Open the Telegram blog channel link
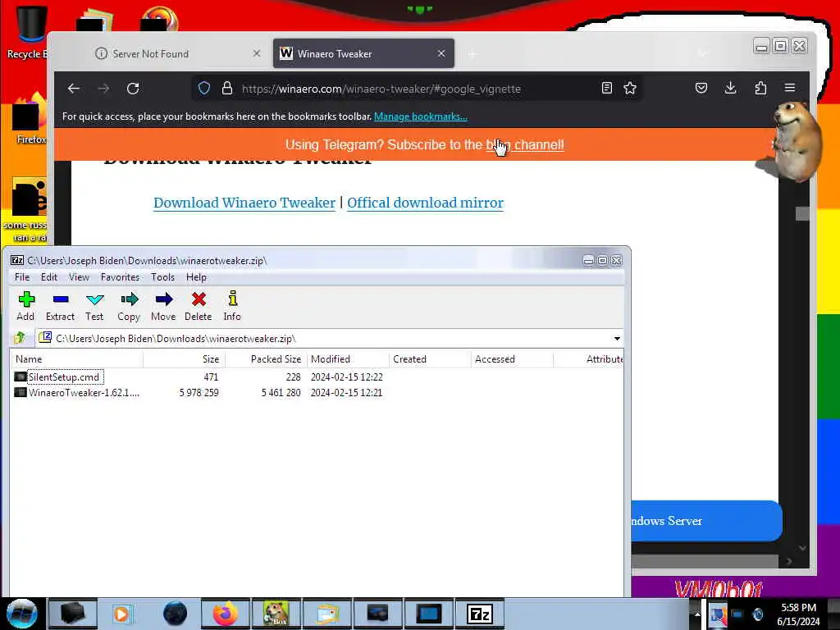 [x=525, y=144]
